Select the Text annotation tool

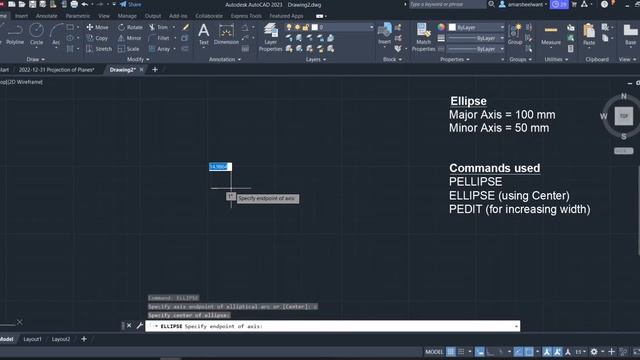(203, 34)
